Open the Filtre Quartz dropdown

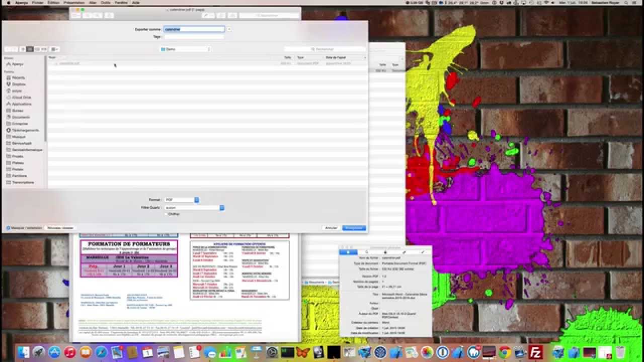pyautogui.click(x=194, y=207)
